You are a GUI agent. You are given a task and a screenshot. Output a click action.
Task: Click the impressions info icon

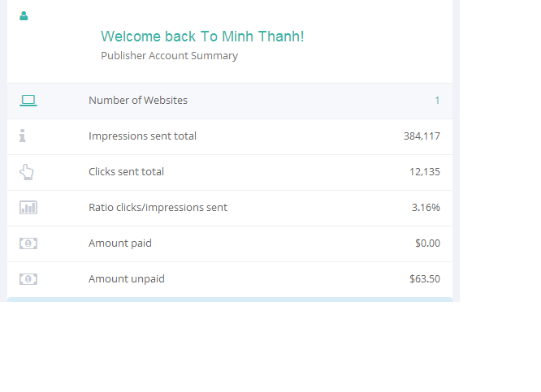pyautogui.click(x=23, y=136)
